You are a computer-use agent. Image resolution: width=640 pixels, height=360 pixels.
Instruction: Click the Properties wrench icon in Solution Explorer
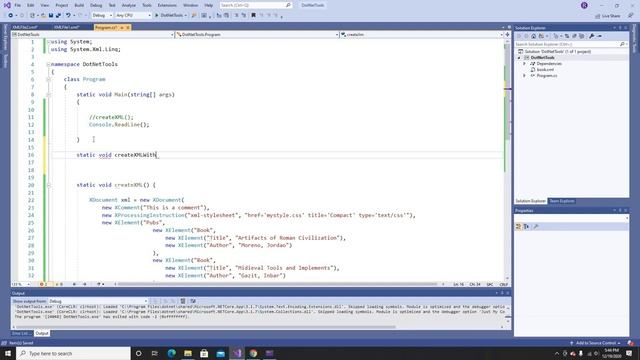point(591,36)
